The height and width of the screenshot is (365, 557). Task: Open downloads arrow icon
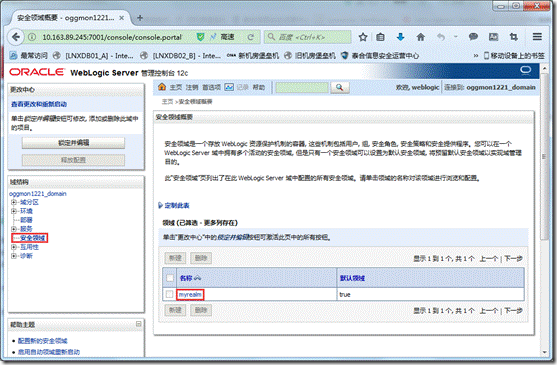[x=401, y=37]
